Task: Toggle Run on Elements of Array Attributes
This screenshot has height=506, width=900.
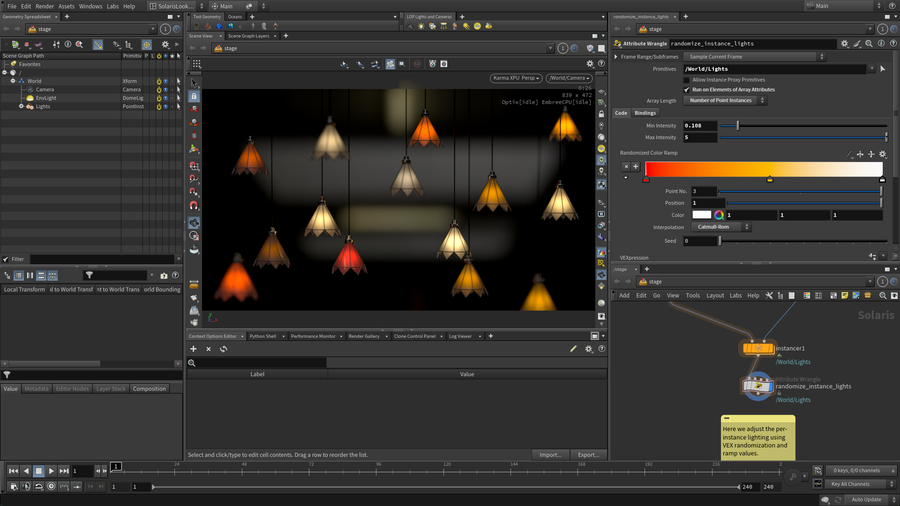Action: 686,90
